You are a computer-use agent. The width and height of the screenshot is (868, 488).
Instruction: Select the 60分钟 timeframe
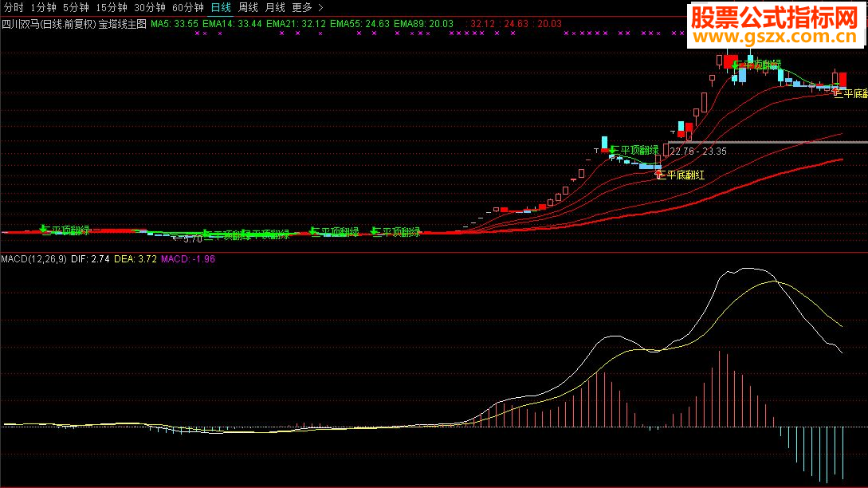point(187,8)
